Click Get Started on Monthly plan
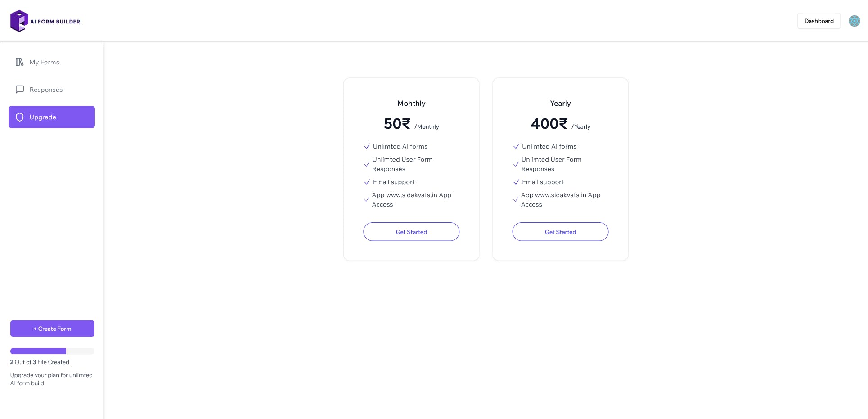 tap(411, 232)
